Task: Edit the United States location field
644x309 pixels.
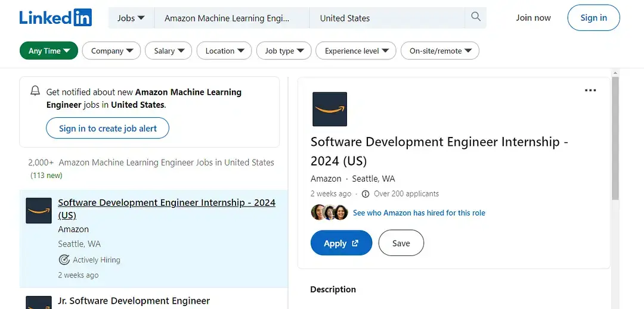Action: click(x=387, y=18)
